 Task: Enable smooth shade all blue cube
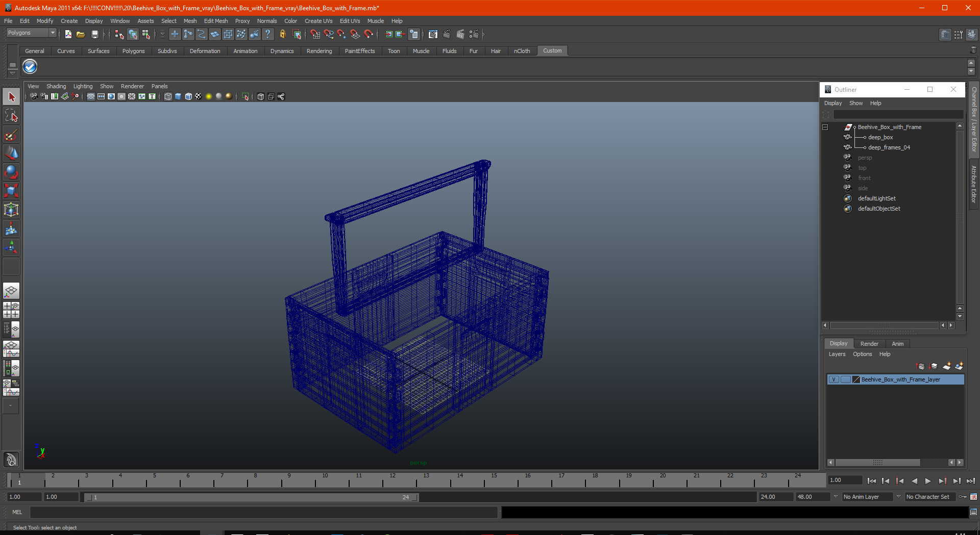tap(178, 96)
